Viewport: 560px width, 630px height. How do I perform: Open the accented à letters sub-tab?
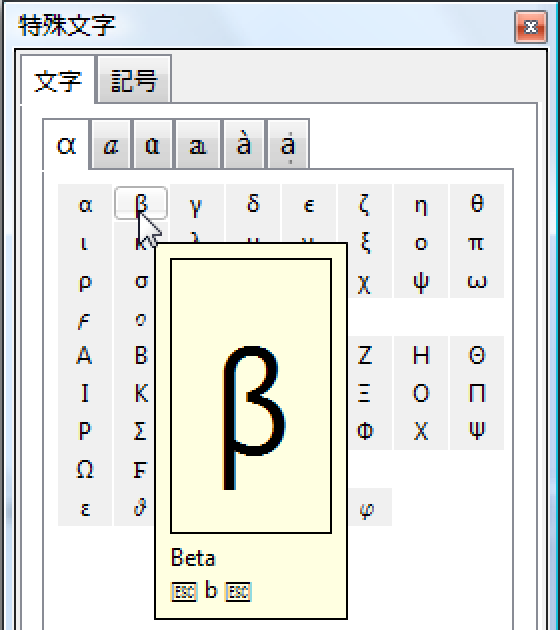point(243,144)
